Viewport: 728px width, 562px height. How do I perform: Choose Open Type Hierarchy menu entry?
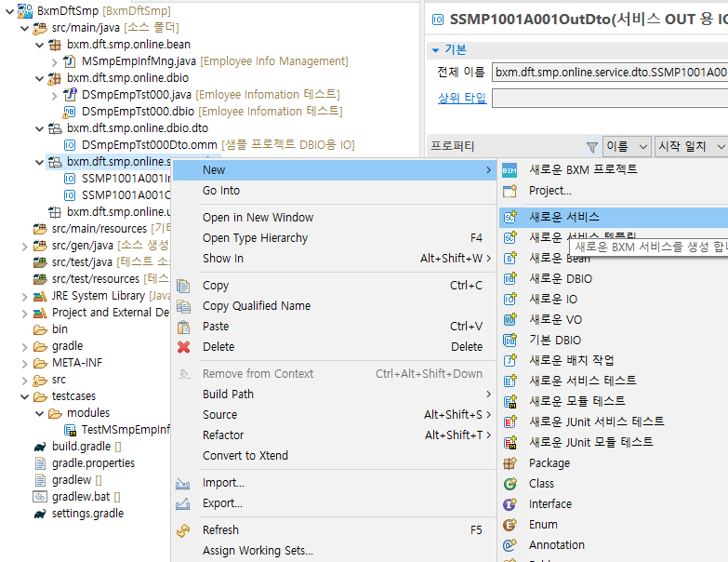[x=255, y=238]
